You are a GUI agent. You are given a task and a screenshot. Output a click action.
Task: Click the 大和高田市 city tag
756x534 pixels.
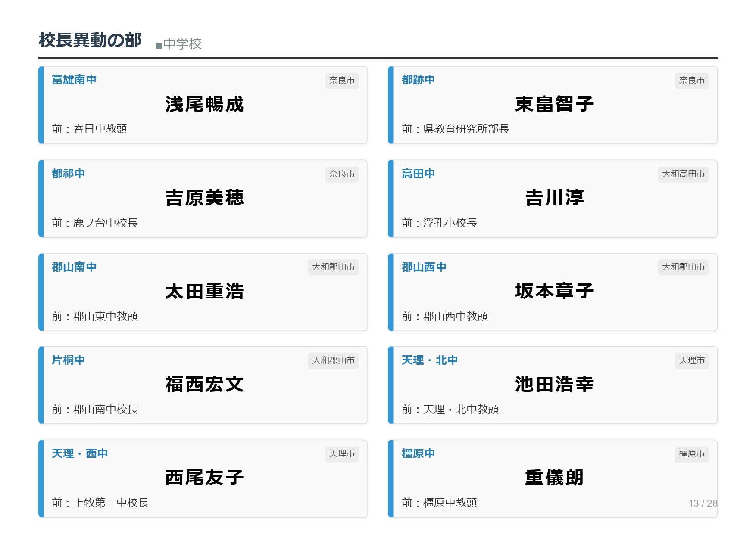(x=683, y=174)
